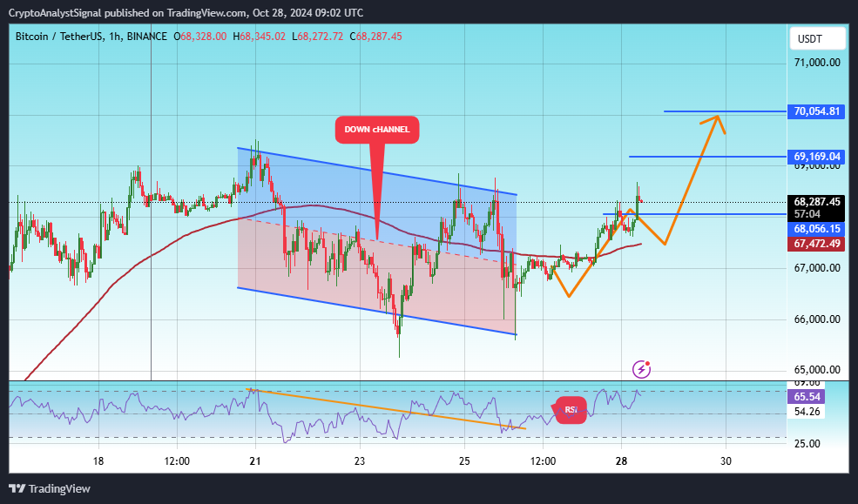858x504 pixels.
Task: Click the date label 25 on time axis
Action: 464,461
